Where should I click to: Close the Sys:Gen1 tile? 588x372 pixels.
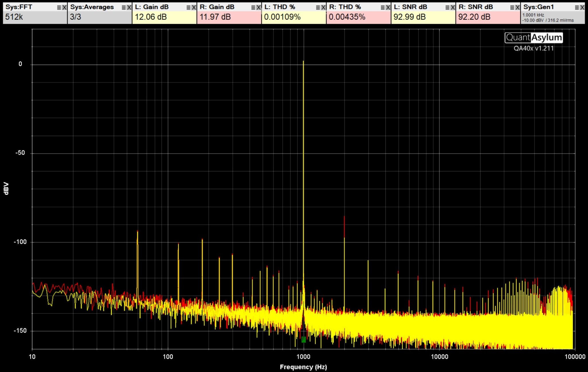[x=582, y=7]
